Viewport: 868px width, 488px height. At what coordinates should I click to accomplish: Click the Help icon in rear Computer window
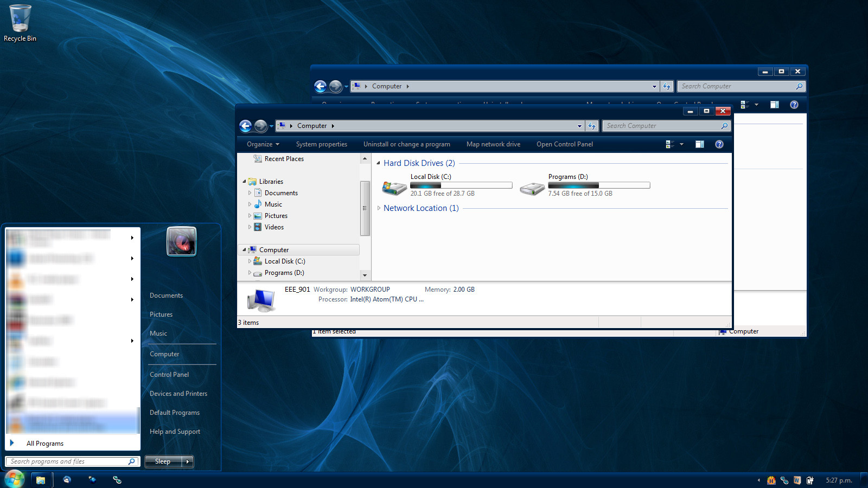click(794, 105)
